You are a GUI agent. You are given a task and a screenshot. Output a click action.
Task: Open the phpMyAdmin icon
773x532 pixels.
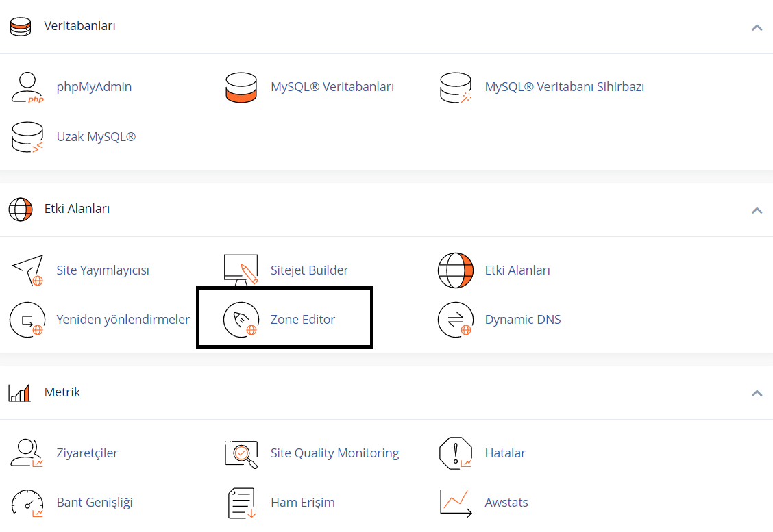click(27, 87)
